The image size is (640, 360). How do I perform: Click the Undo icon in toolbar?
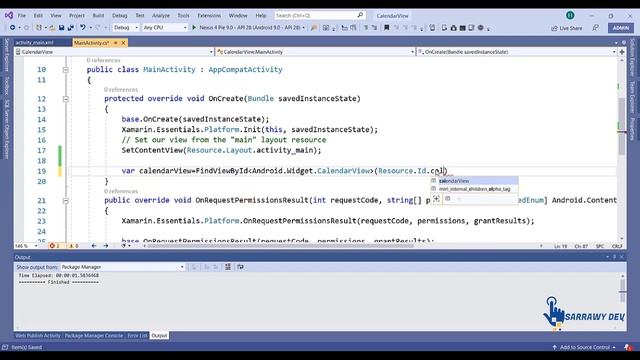tap(83, 27)
